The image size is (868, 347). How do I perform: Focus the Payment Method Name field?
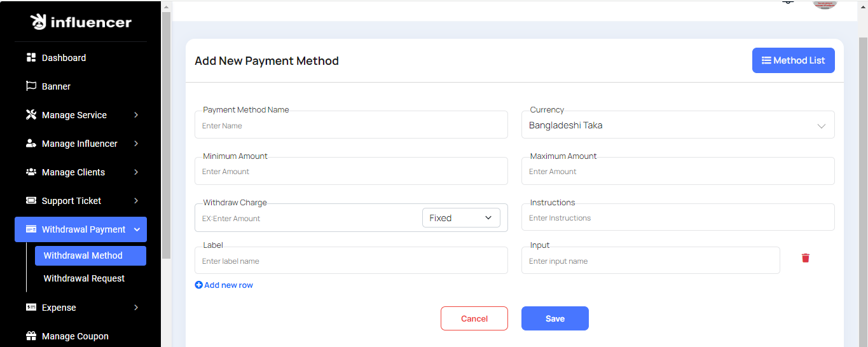351,126
